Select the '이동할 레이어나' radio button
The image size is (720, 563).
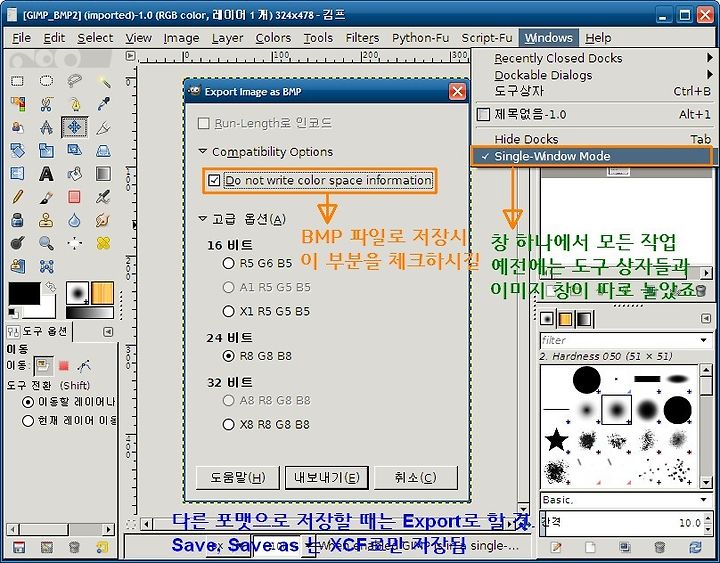69,402
